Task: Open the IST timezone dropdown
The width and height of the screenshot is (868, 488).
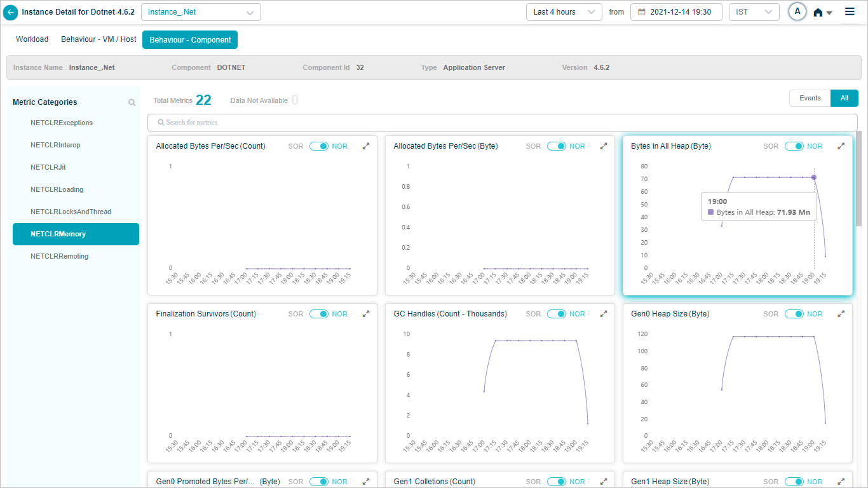Action: [x=754, y=12]
